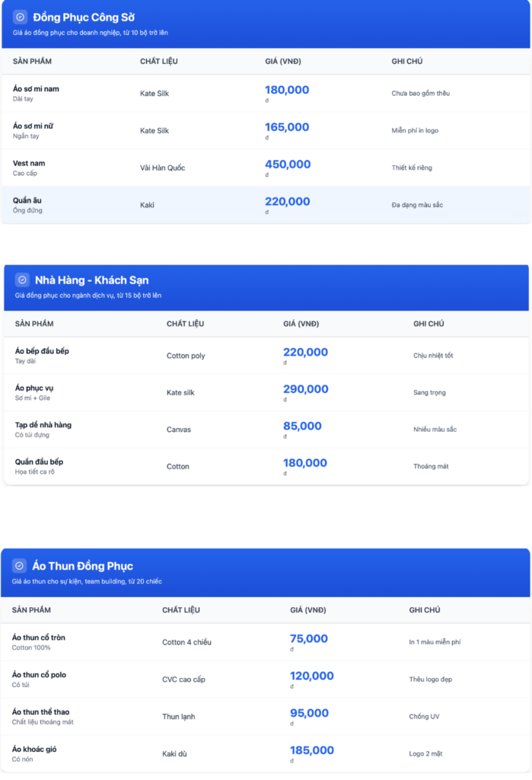Select the Áo sơ mi nam product name
The height and width of the screenshot is (780, 532).
pyautogui.click(x=36, y=89)
